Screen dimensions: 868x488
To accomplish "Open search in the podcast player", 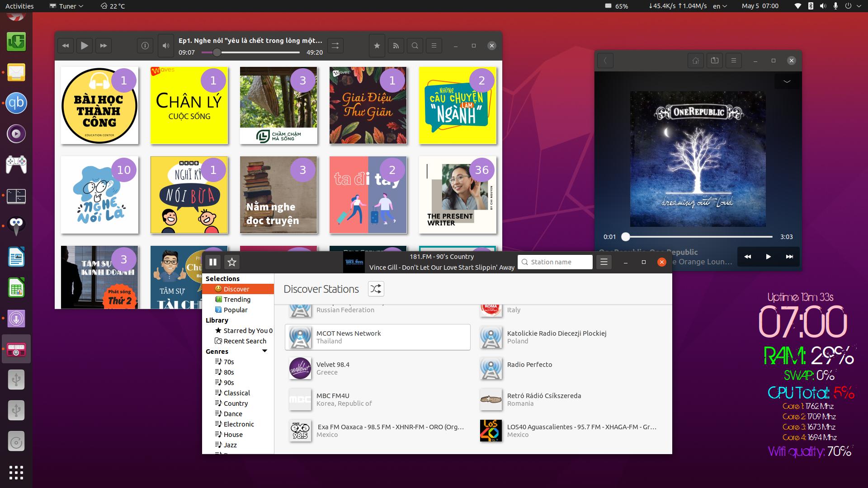I will coord(415,46).
